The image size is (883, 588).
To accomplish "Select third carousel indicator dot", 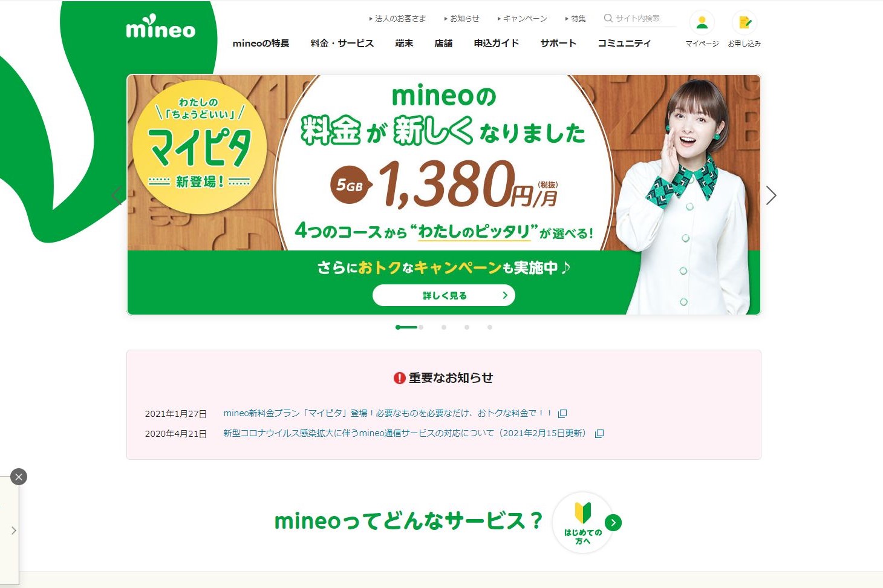I will click(467, 327).
